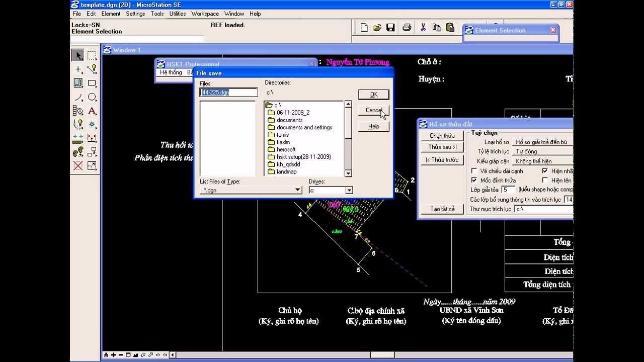644x362 pixels.
Task: Choose the Place Text 'A' tool
Action: tap(92, 111)
